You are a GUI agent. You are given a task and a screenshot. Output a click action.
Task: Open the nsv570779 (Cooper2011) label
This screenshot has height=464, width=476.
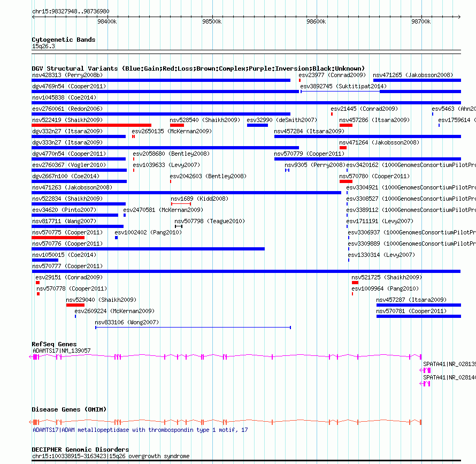(x=309, y=154)
